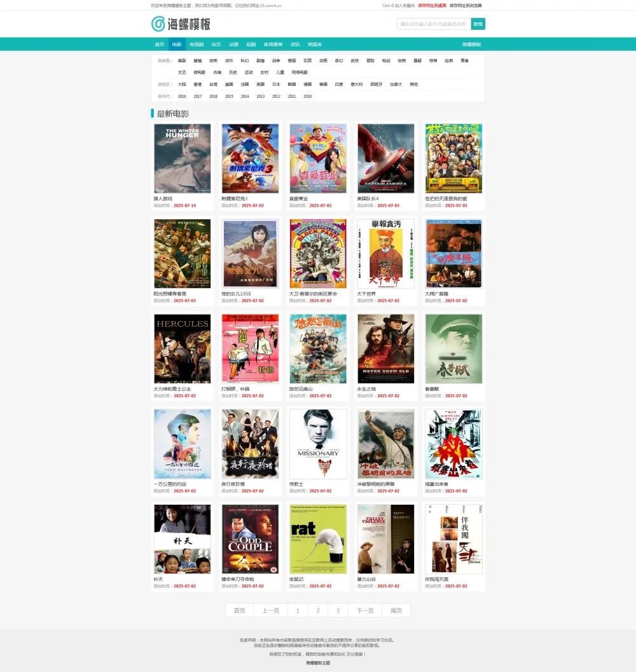
Task: Click the 刺猬索尼克3 movie title link
Action: 235,199
